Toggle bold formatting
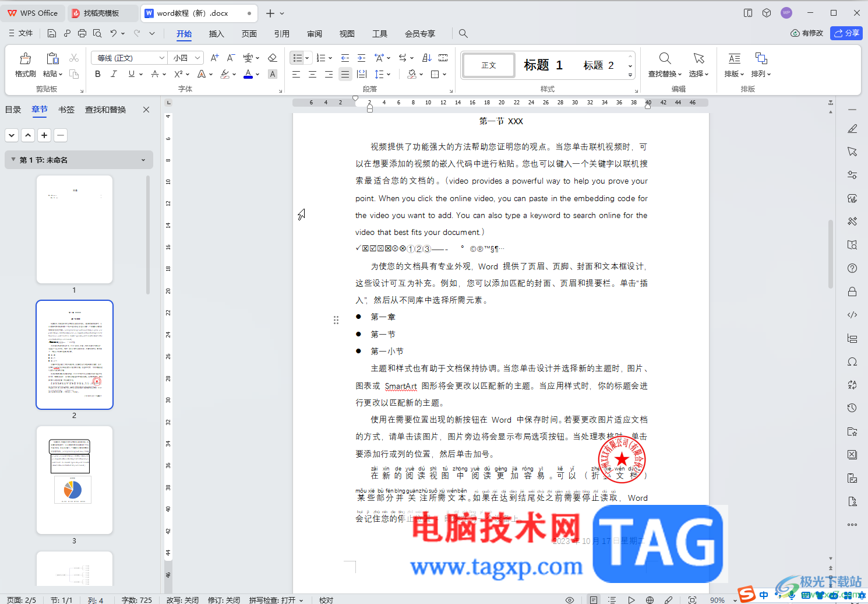Screen dimensions: 868x604 pos(98,74)
